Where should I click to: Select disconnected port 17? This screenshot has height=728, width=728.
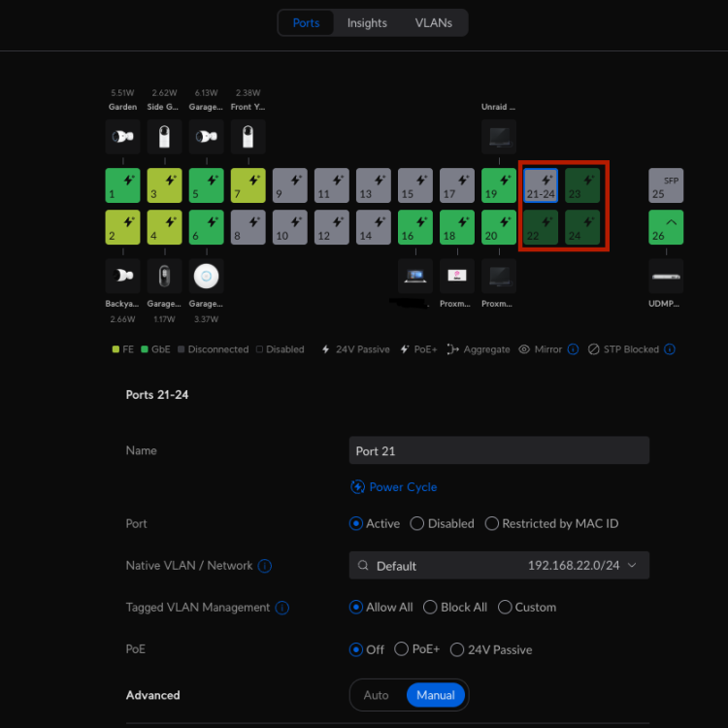coord(457,185)
